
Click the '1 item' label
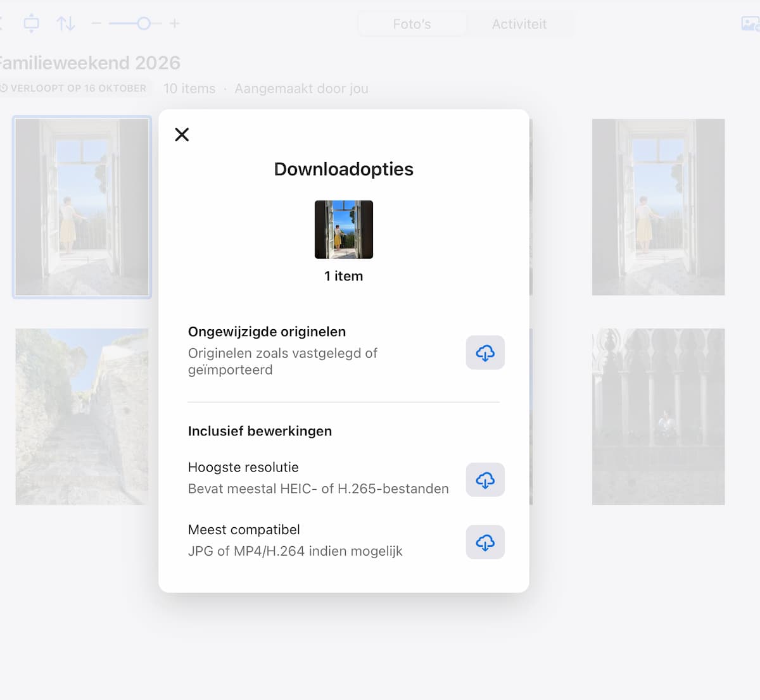pos(344,276)
